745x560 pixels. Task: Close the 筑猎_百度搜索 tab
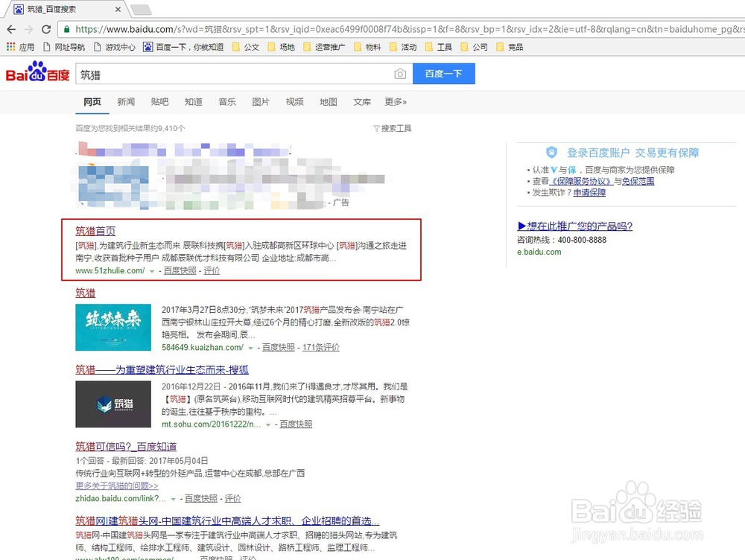118,9
